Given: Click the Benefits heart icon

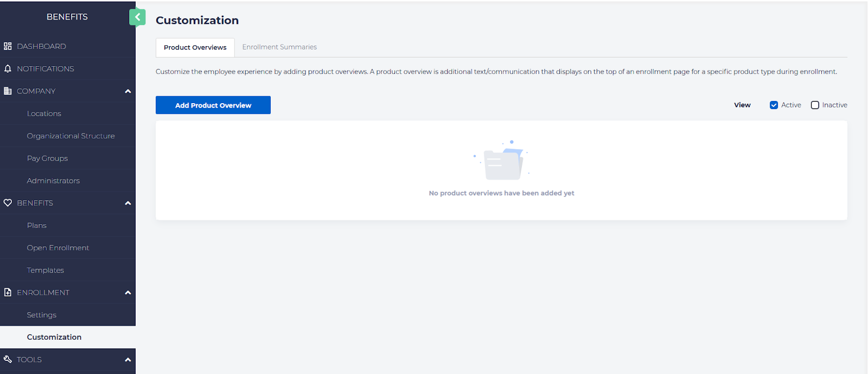Looking at the screenshot, I should click(x=8, y=203).
